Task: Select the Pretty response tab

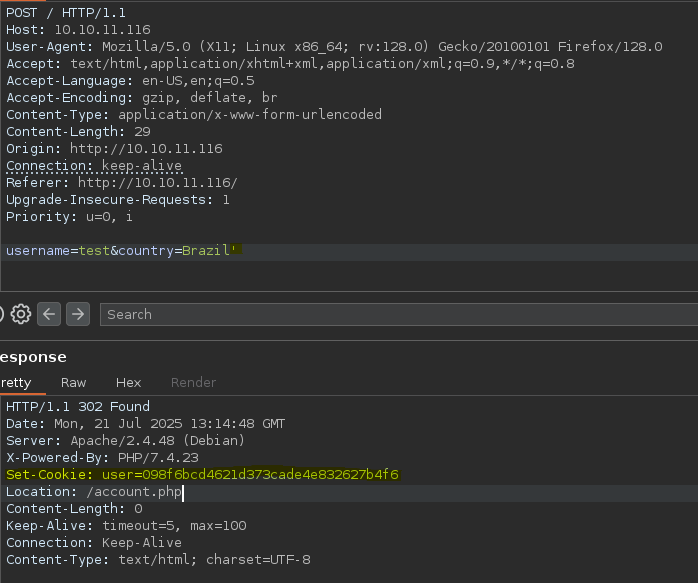Action: pyautogui.click(x=16, y=383)
